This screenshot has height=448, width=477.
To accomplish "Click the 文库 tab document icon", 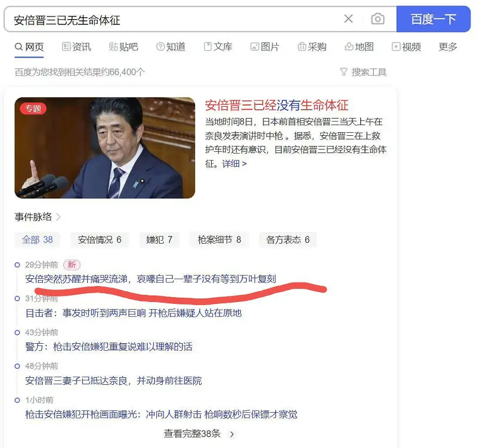I will click(207, 46).
